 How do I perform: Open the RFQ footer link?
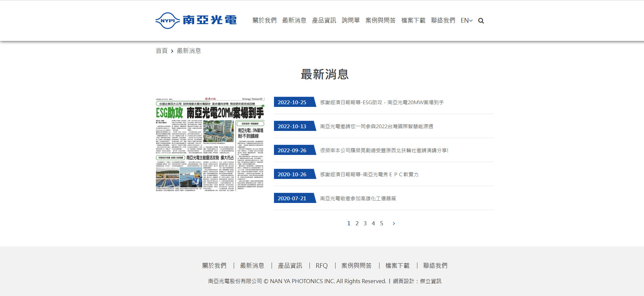click(322, 266)
